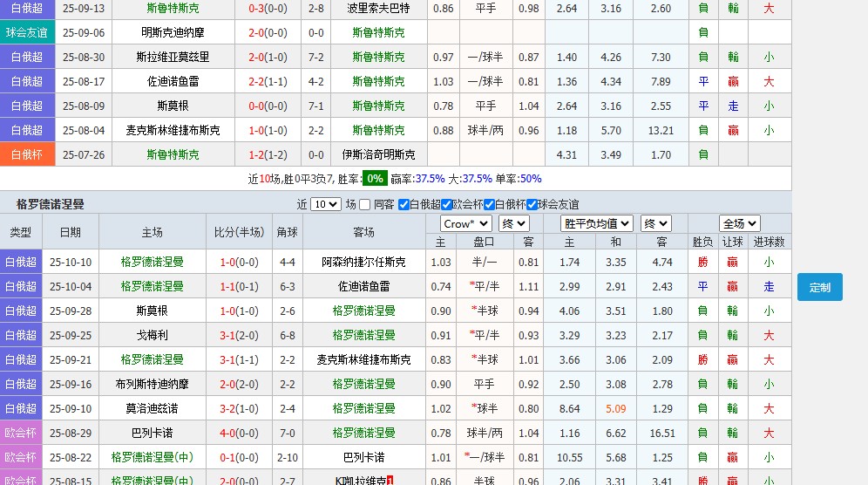Click the green 0% win rate badge
Viewport: 868px width, 485px height.
tap(375, 178)
